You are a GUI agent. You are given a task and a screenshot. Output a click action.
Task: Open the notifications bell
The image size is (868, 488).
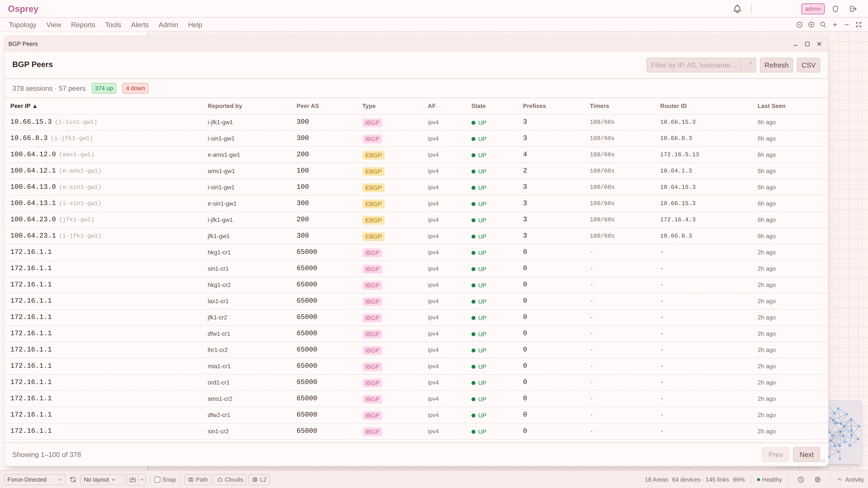click(x=737, y=9)
